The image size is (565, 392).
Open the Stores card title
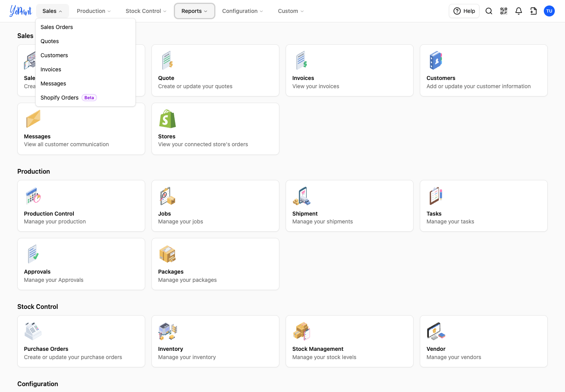coord(167,136)
